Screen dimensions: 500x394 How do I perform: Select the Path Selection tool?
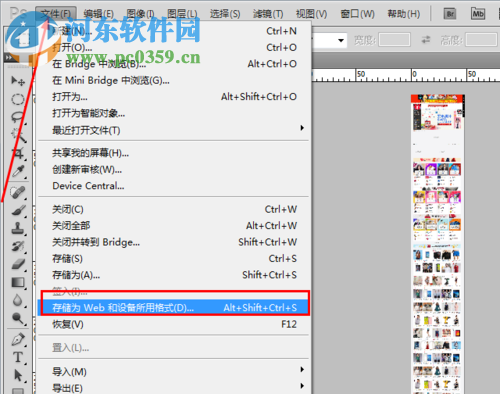tap(18, 376)
